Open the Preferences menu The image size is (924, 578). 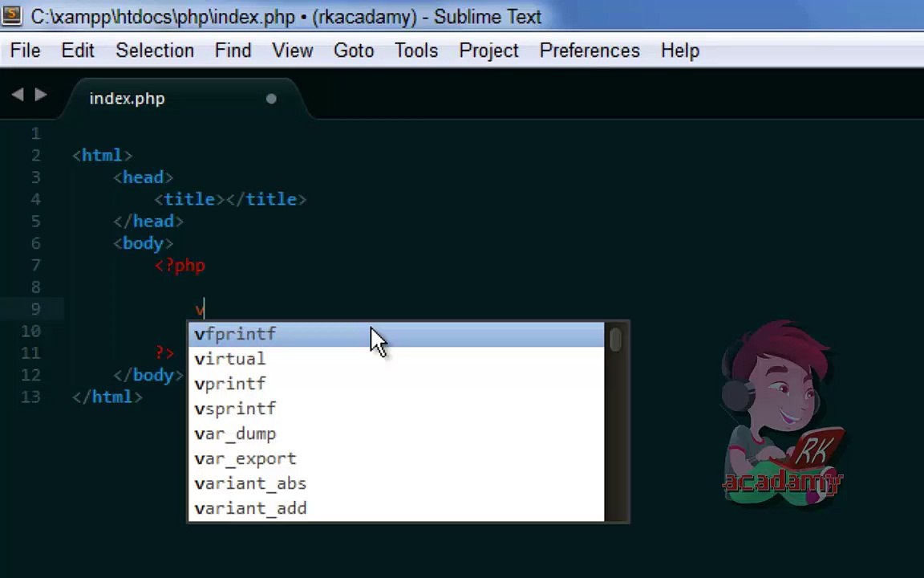pyautogui.click(x=590, y=51)
